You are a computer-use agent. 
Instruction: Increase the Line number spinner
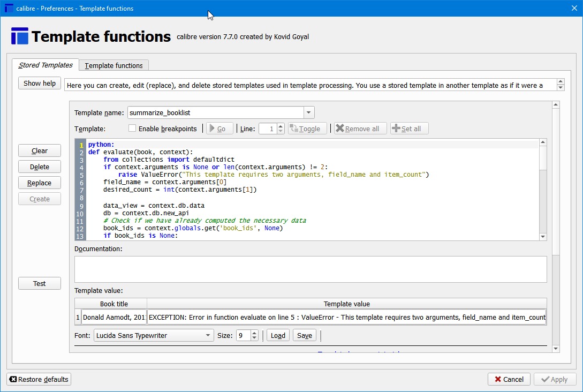coord(280,126)
